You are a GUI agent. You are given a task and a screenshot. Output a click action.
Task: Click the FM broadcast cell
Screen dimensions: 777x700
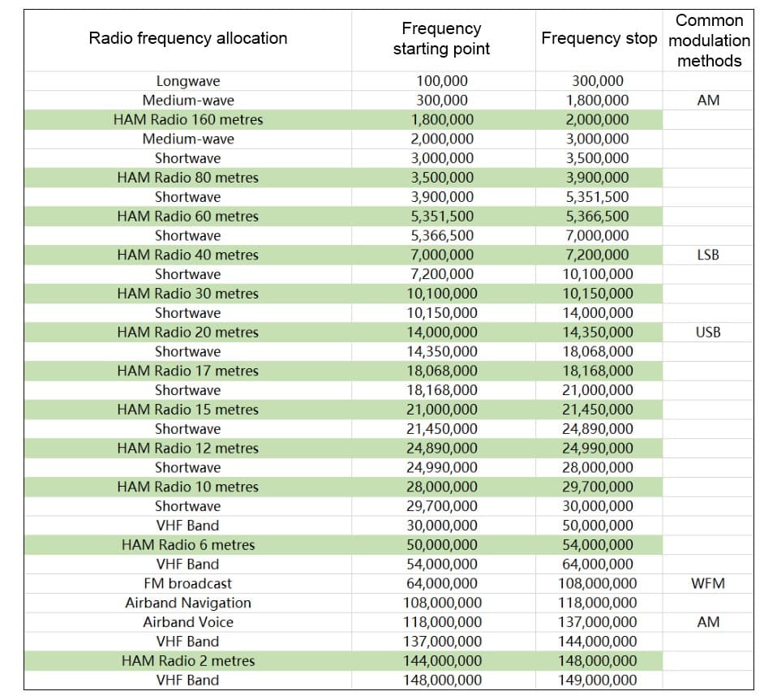point(188,583)
